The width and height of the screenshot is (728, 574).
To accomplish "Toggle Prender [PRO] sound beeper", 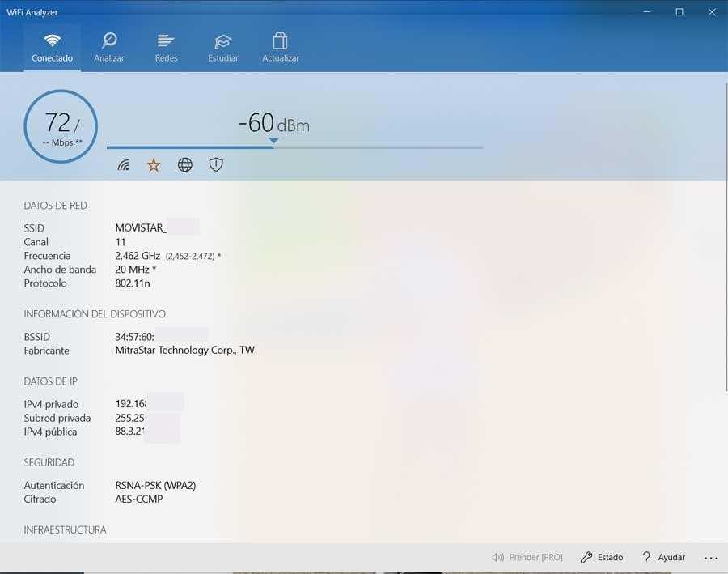I will point(527,557).
